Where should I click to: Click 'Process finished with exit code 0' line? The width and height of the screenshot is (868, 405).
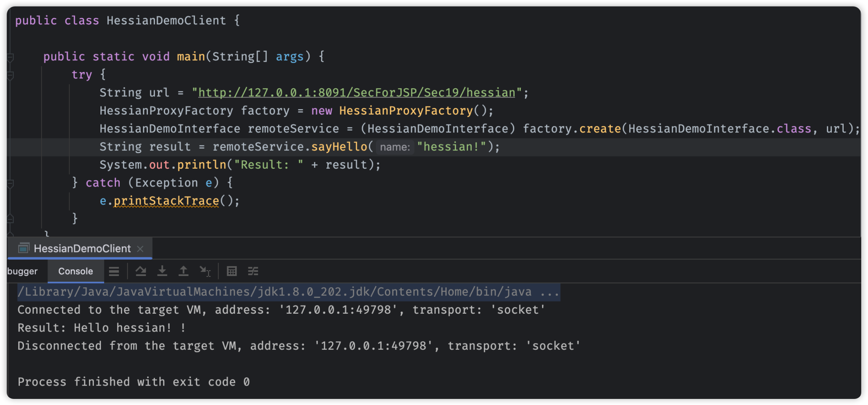tap(134, 382)
